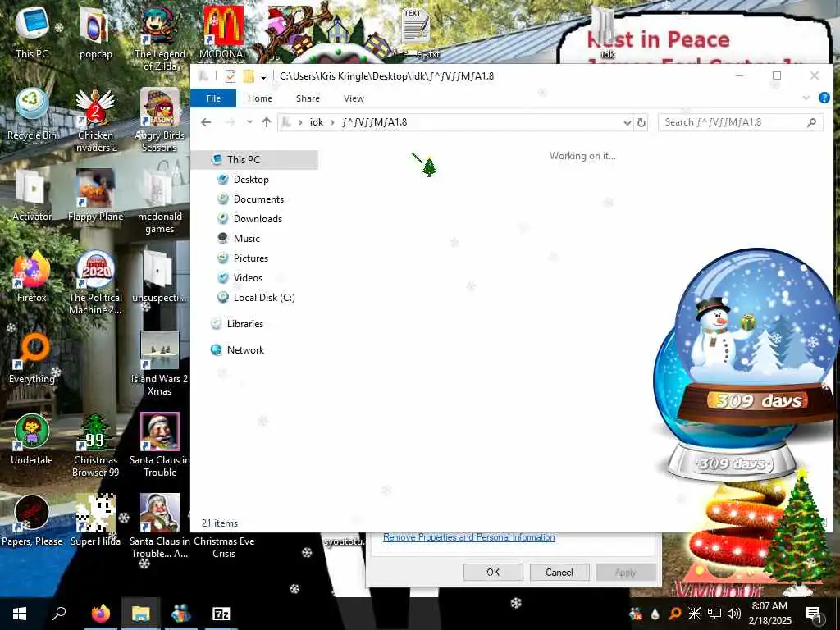Click Cancel in Properties dialog

(559, 572)
